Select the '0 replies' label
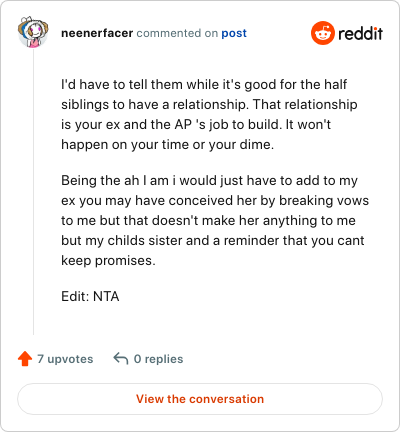 coord(158,359)
